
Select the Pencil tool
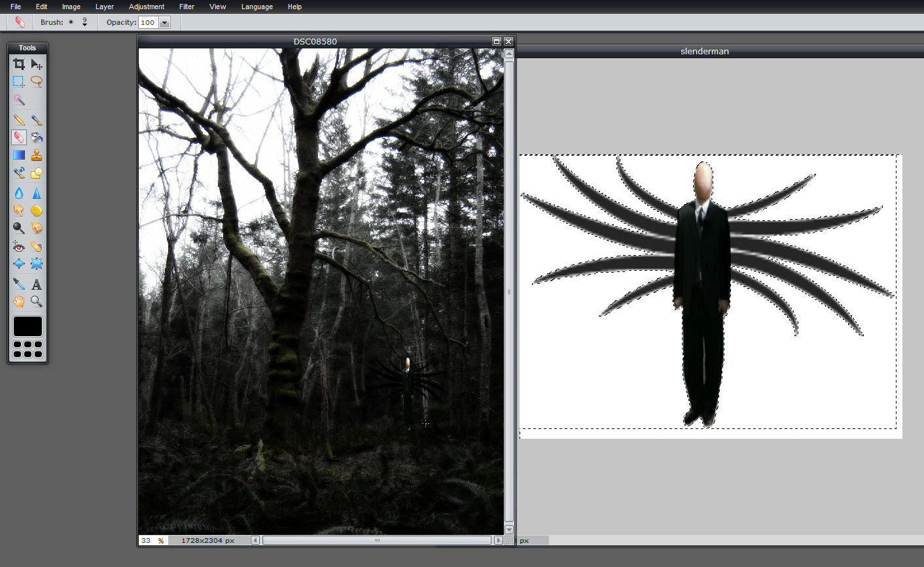(19, 120)
